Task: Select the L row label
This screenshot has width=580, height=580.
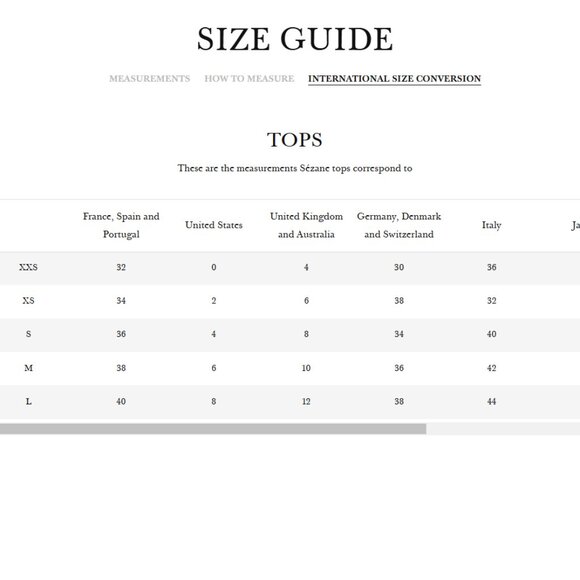Action: [28, 401]
